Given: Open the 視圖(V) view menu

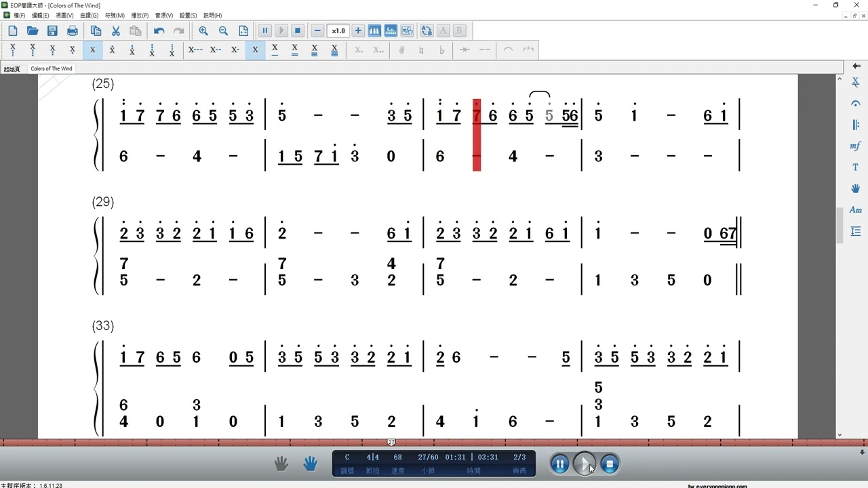Looking at the screenshot, I should tap(65, 15).
